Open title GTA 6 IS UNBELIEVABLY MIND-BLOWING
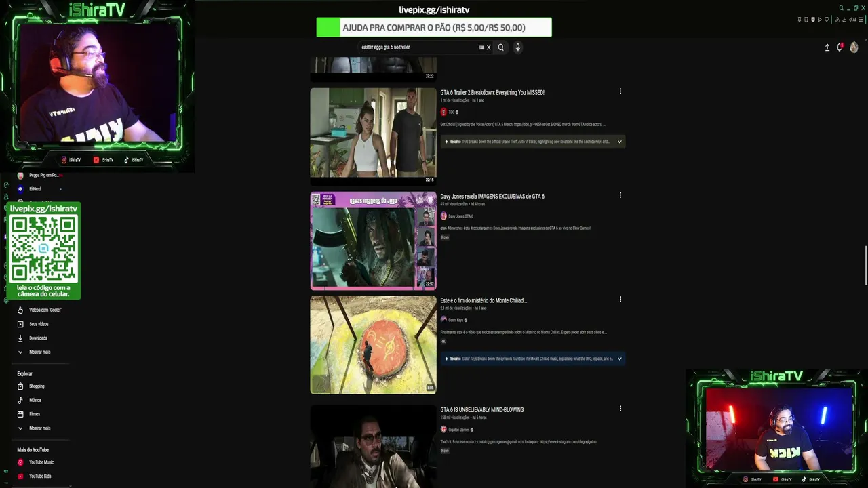The width and height of the screenshot is (868, 488). [x=482, y=409]
